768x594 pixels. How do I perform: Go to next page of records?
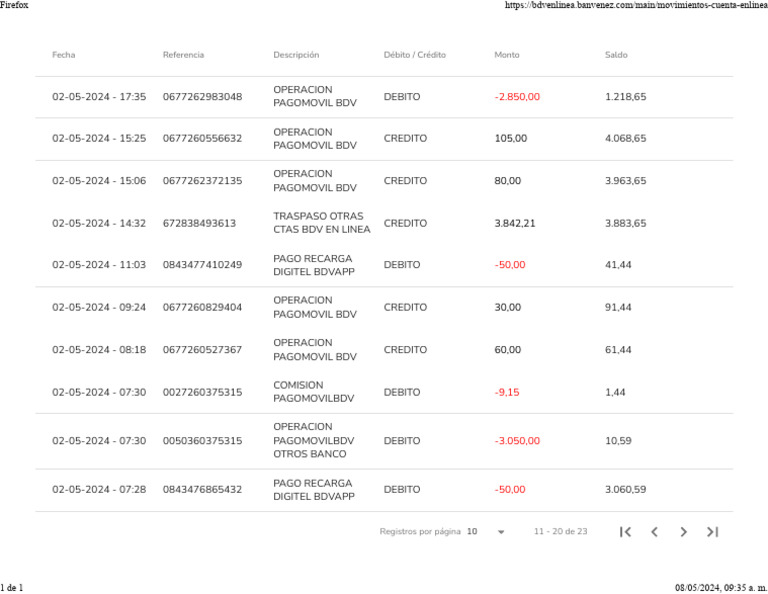pyautogui.click(x=683, y=532)
